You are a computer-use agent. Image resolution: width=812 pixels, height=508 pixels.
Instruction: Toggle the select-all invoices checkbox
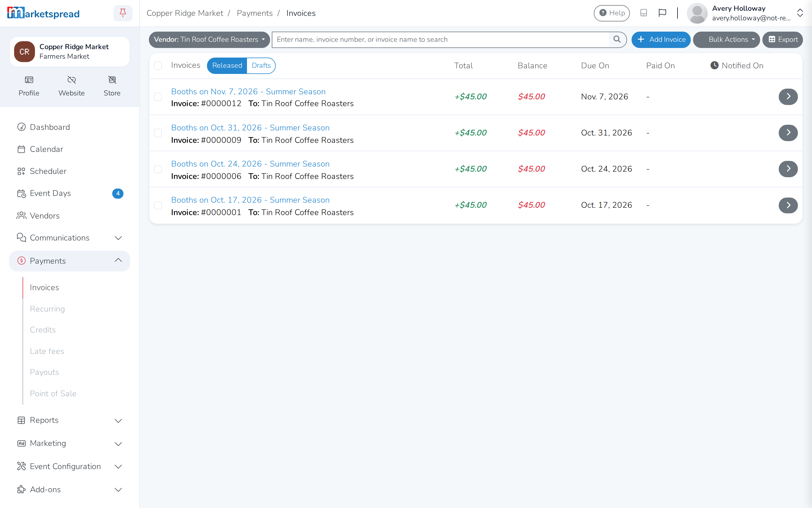[x=158, y=66]
